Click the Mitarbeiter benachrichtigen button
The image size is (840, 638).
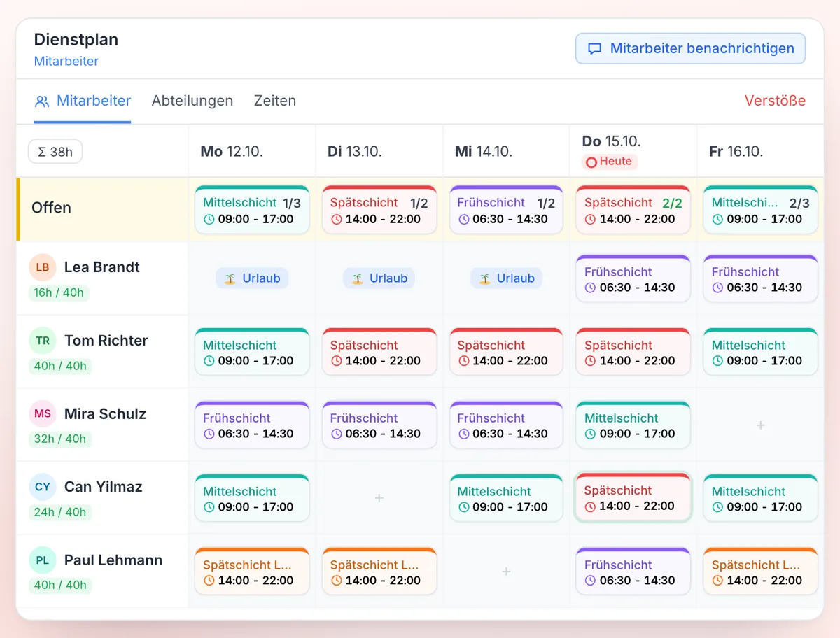690,48
